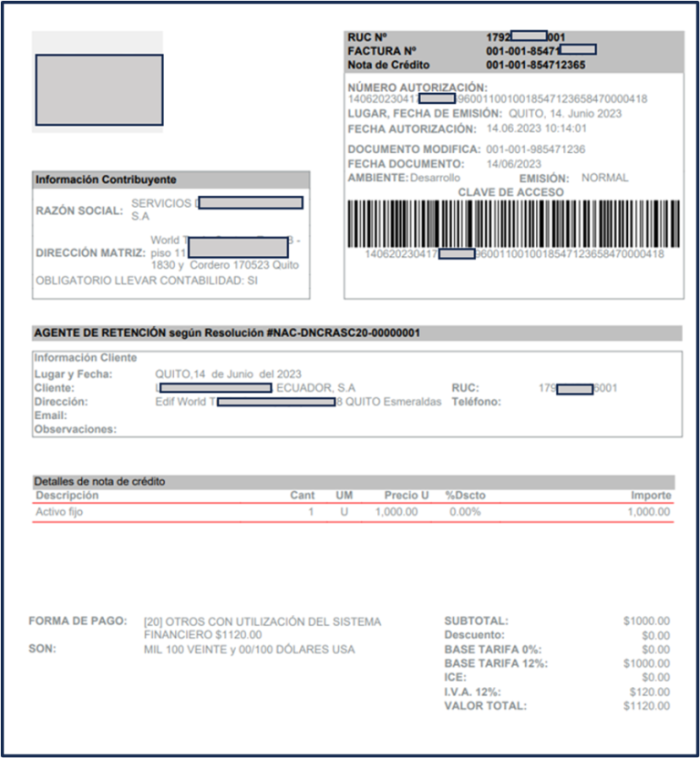Click the Información Cliente heading
The width and height of the screenshot is (700, 758).
tap(85, 358)
